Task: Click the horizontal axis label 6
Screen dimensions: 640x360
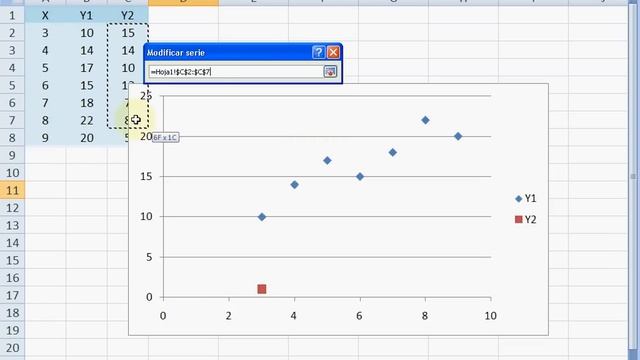Action: 359,316
